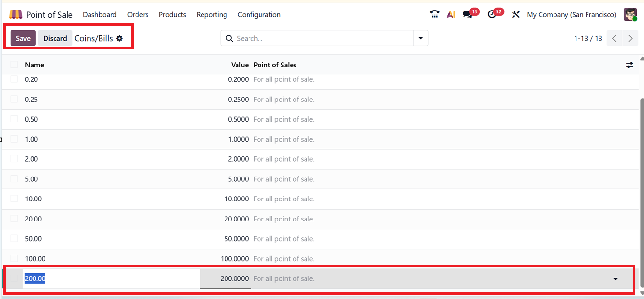Open the AI assistant icon
Viewport: 644px width, 299px height.
coord(451,14)
